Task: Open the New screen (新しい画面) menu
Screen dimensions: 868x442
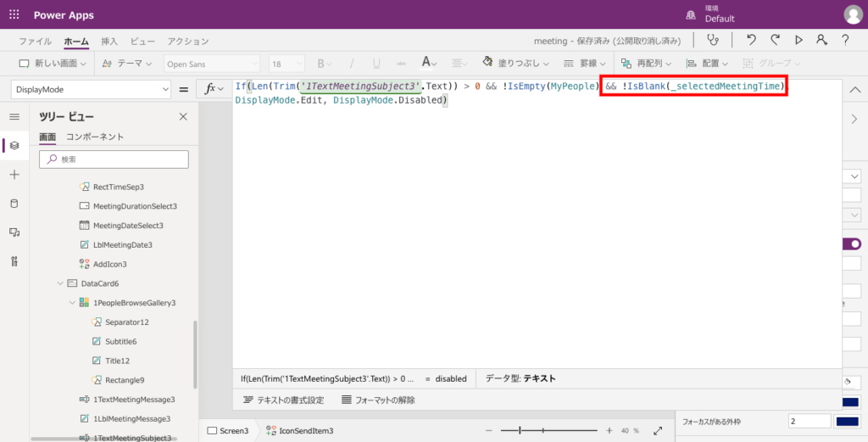Action: tap(53, 64)
